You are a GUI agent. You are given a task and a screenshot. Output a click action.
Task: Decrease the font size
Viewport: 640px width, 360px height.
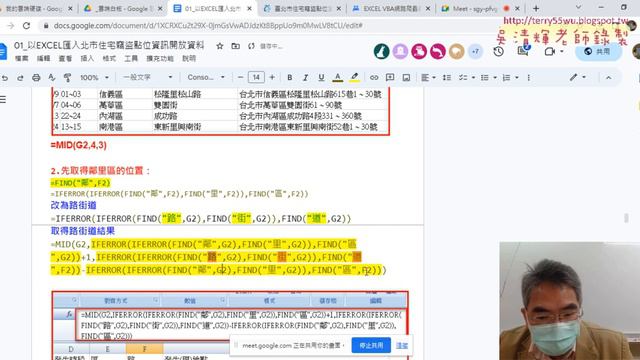[x=240, y=77]
